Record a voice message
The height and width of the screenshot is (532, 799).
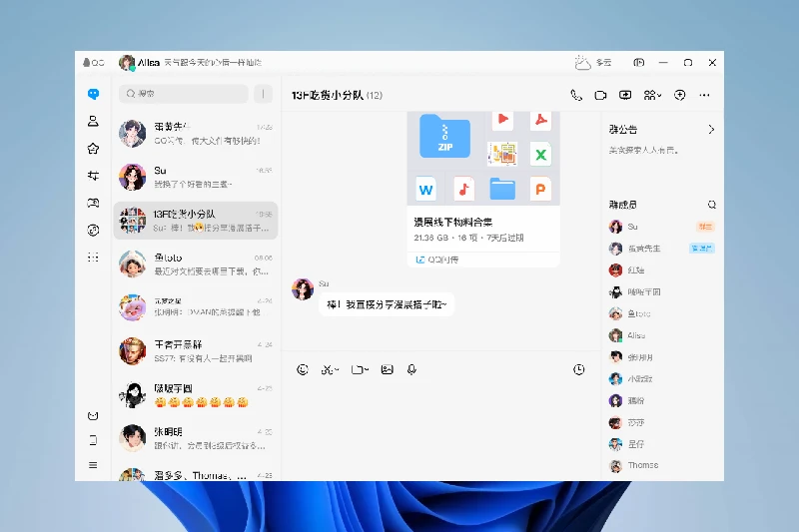pos(411,369)
